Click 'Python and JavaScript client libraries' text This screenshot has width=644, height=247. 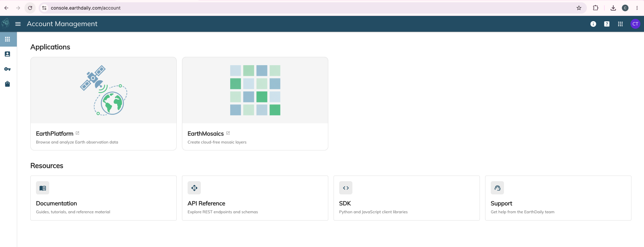point(373,212)
